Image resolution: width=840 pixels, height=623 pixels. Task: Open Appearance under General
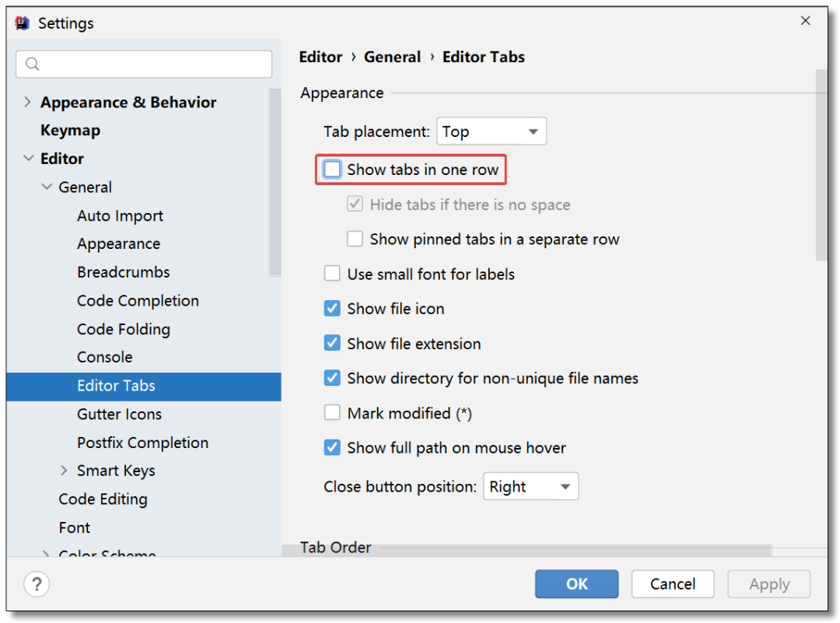tap(118, 243)
